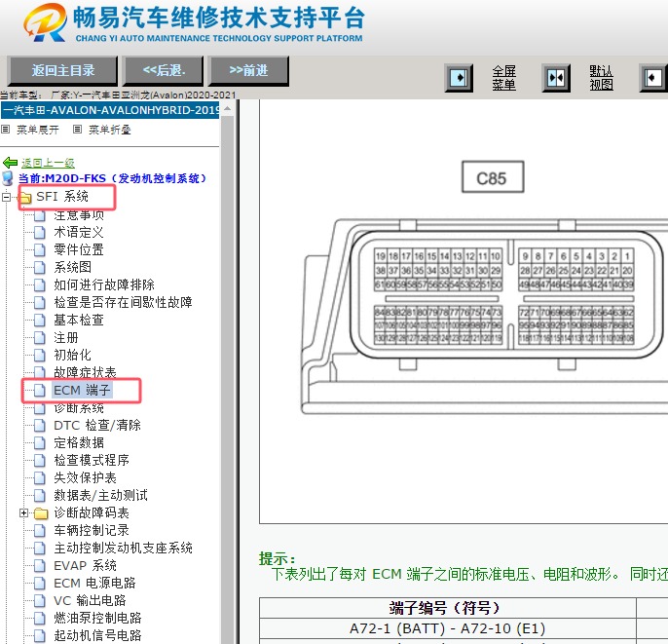Open 起动机信号电路 page
The image size is (668, 644).
(x=97, y=635)
